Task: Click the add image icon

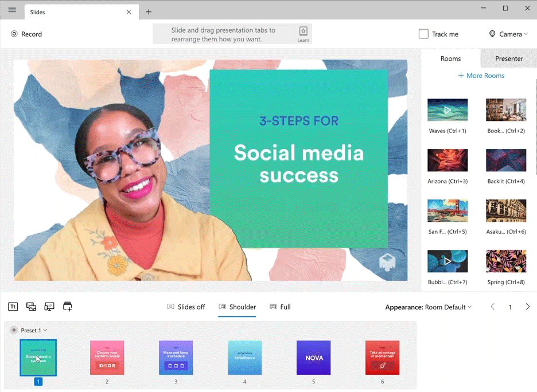Action: click(x=31, y=307)
